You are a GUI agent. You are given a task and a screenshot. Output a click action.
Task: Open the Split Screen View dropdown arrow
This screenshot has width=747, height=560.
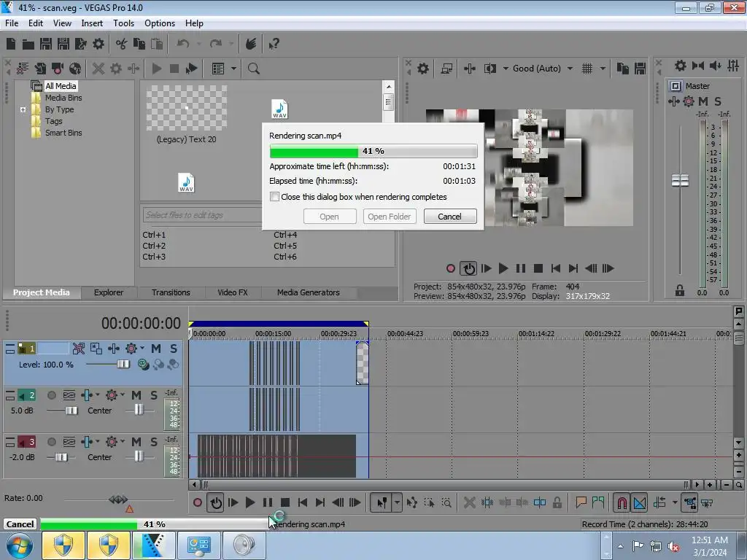click(x=506, y=69)
